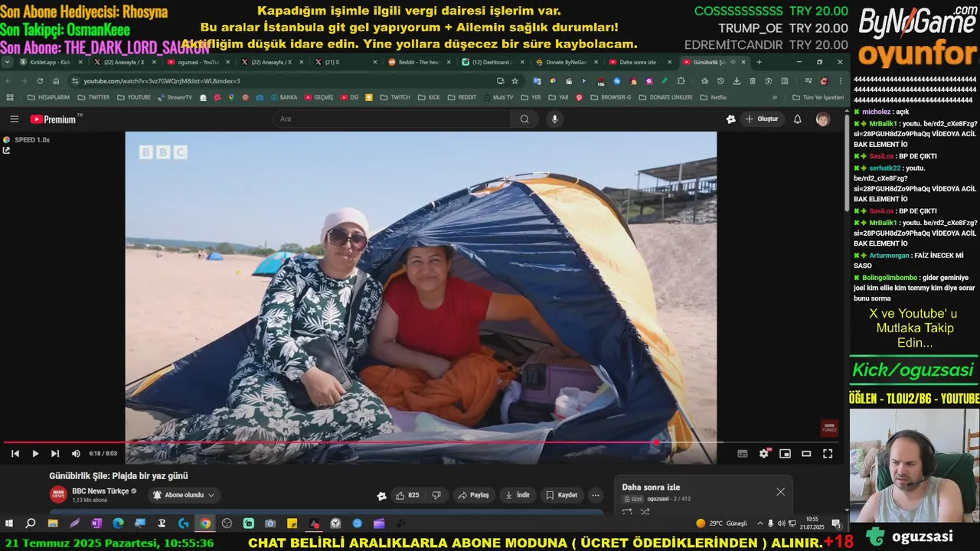The height and width of the screenshot is (551, 980).
Task: Share the video via Paylaş
Action: tap(473, 495)
